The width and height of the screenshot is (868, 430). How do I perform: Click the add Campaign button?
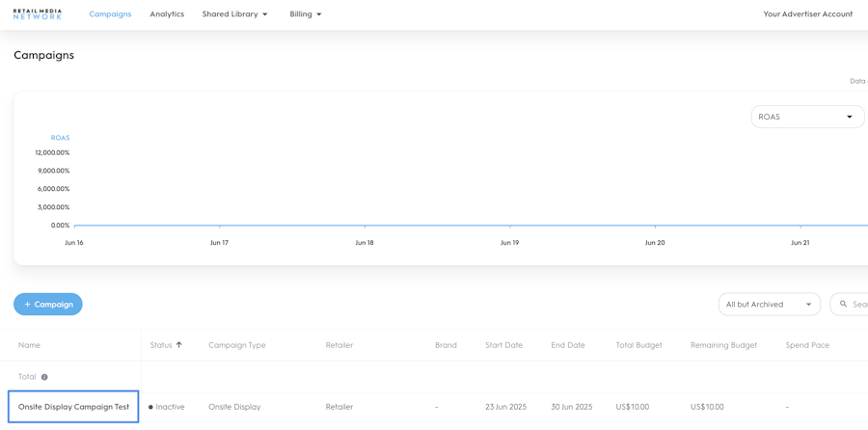pos(48,305)
